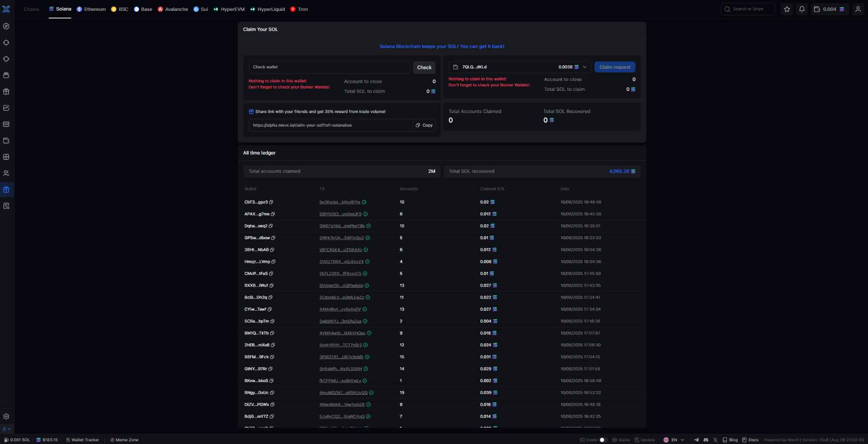Click the MevX logo icon

6,9
